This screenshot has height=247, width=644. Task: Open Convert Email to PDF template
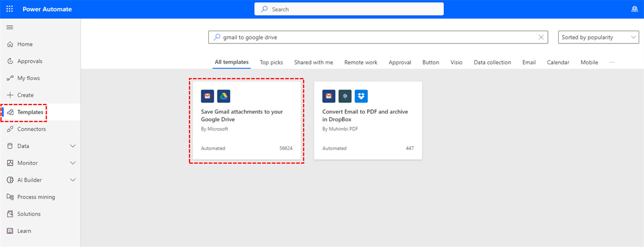pos(368,121)
